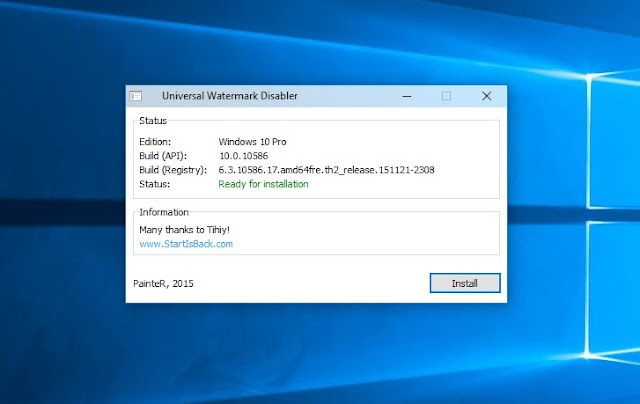Click the 'Information' group heading
Viewport: 640px width, 404px height.
coord(164,212)
